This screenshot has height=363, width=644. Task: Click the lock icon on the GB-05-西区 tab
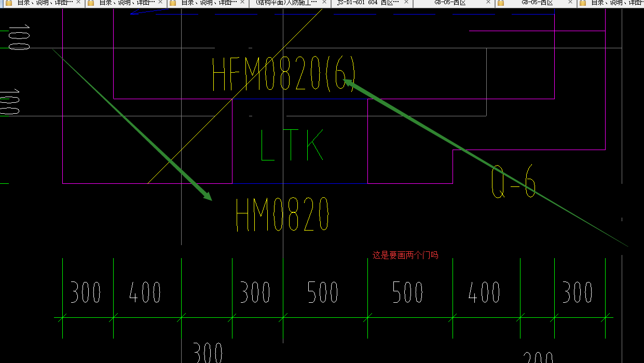coord(501,3)
